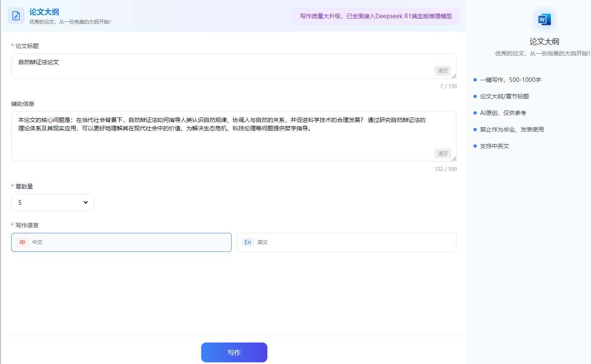
Task: Click the blue En language icon
Action: 247,242
